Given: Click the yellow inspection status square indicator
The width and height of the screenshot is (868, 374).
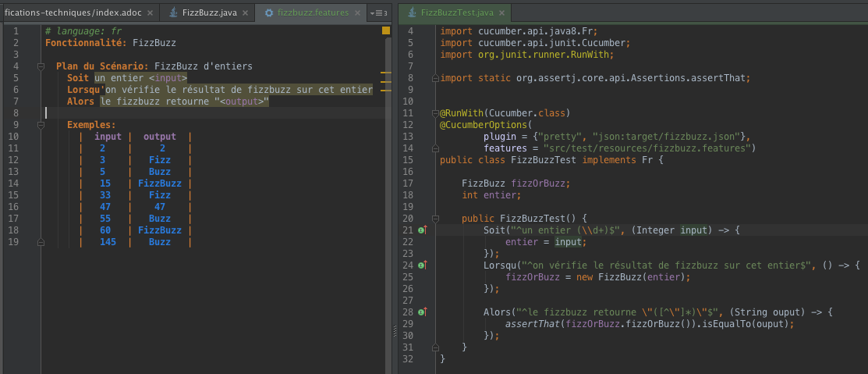Looking at the screenshot, I should (385, 30).
